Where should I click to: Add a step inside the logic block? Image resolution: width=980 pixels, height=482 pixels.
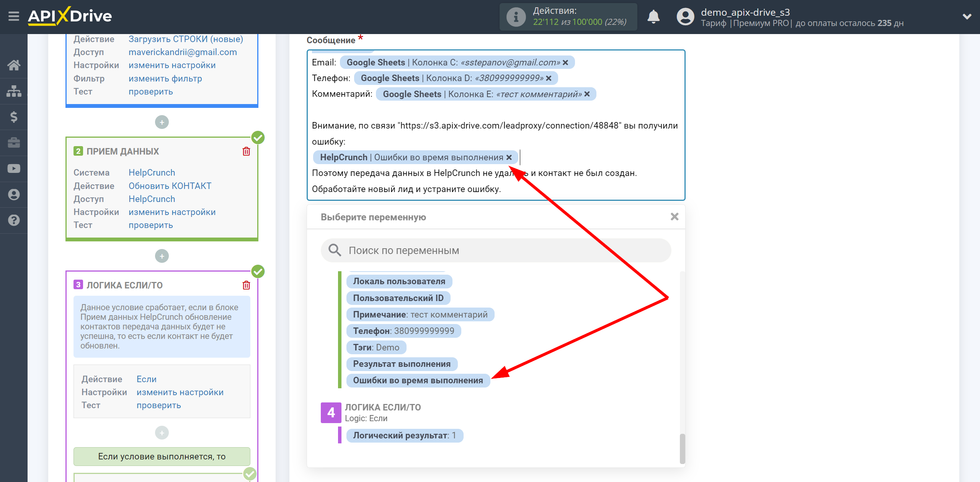point(162,433)
